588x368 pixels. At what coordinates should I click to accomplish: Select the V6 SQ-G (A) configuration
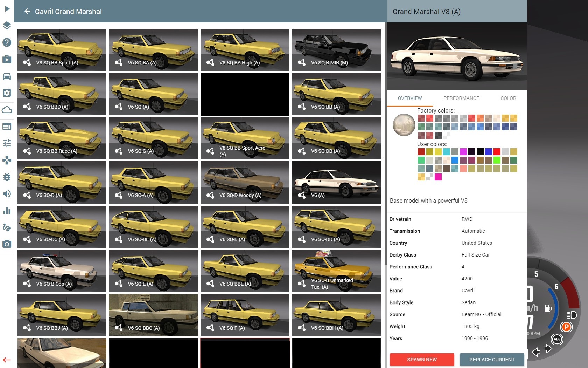[154, 138]
